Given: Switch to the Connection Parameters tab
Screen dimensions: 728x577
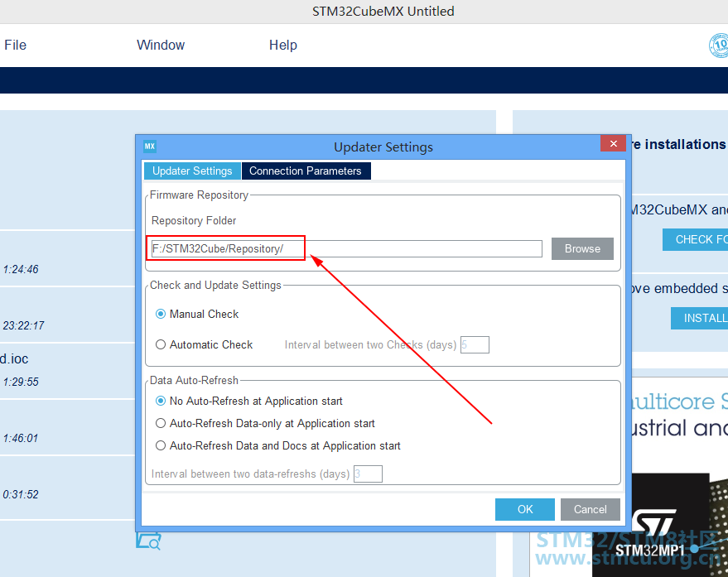Looking at the screenshot, I should pyautogui.click(x=306, y=171).
